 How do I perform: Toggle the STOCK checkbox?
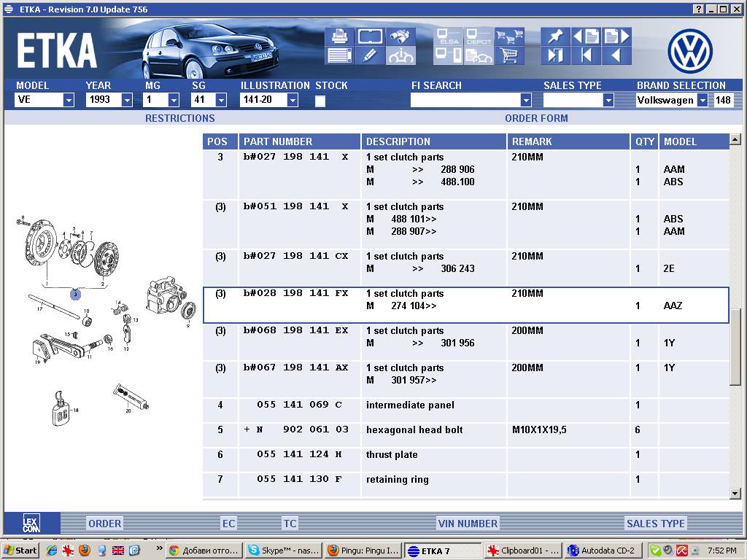tap(320, 101)
